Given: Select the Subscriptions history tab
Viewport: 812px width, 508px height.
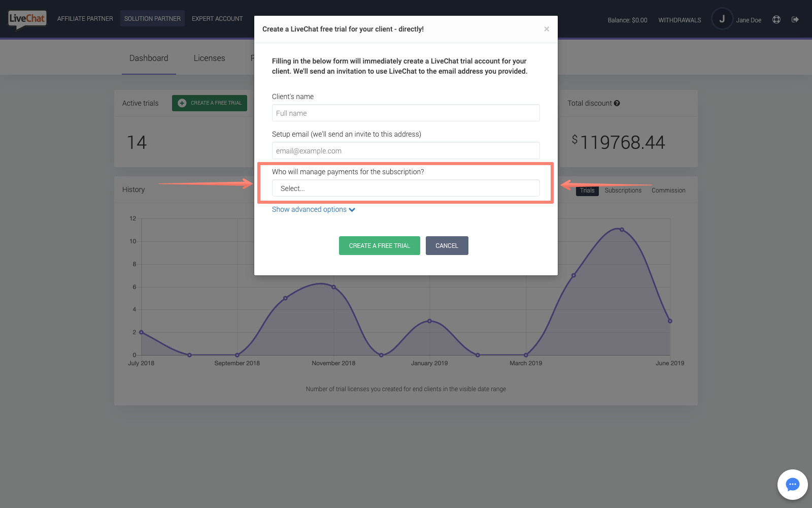Looking at the screenshot, I should [623, 190].
